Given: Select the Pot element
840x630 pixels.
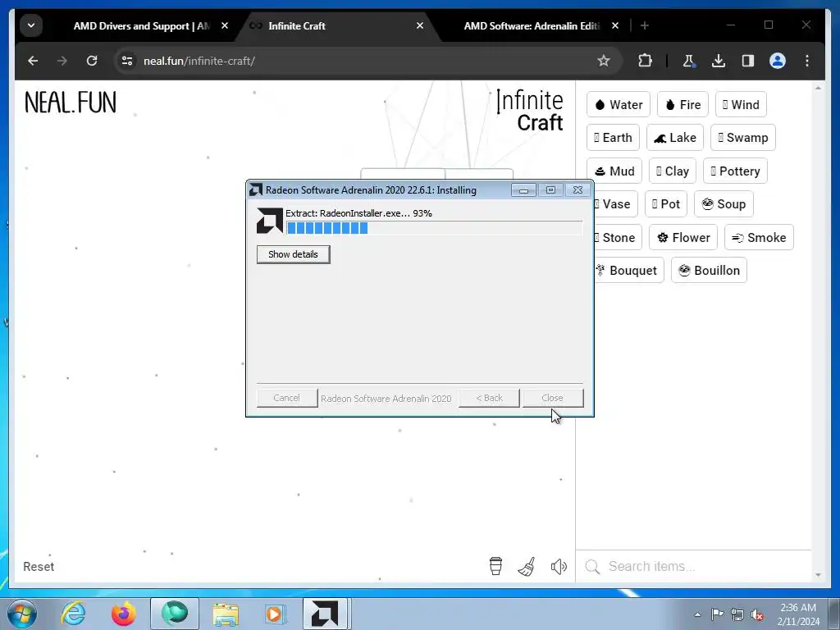Looking at the screenshot, I should [x=666, y=204].
